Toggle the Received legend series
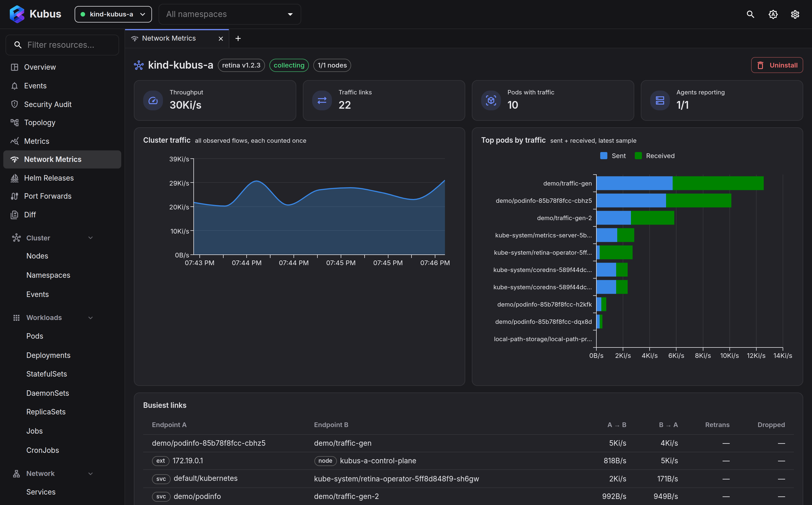The height and width of the screenshot is (505, 812). pos(655,156)
